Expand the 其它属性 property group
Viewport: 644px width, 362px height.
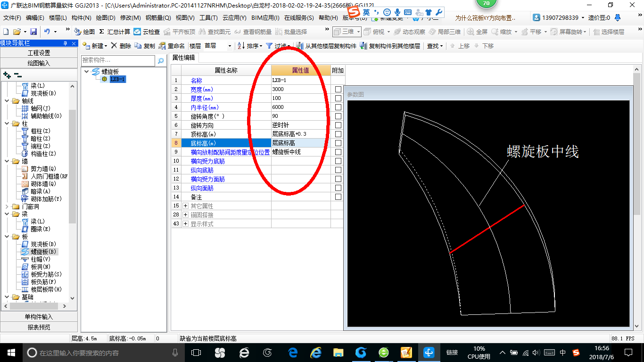(x=185, y=206)
